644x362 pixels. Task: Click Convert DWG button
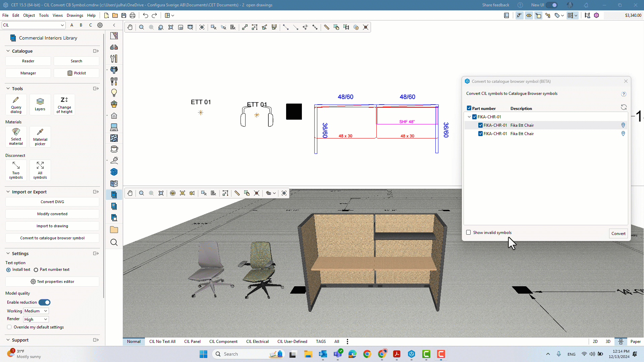coord(52,202)
